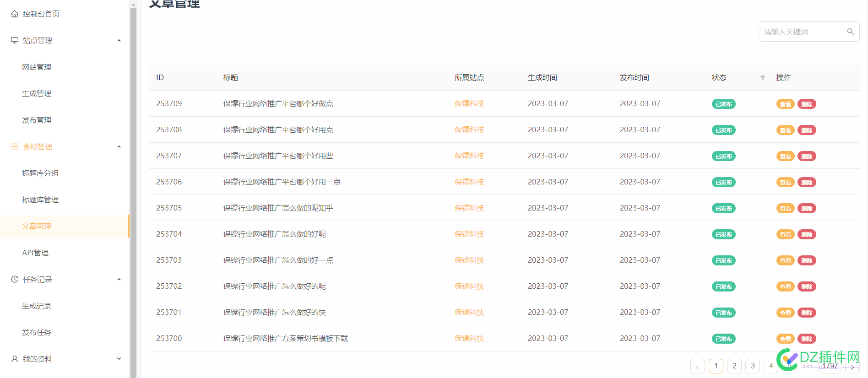868x378 pixels.
Task: Click the 生成时间 column header
Action: pyautogui.click(x=542, y=78)
